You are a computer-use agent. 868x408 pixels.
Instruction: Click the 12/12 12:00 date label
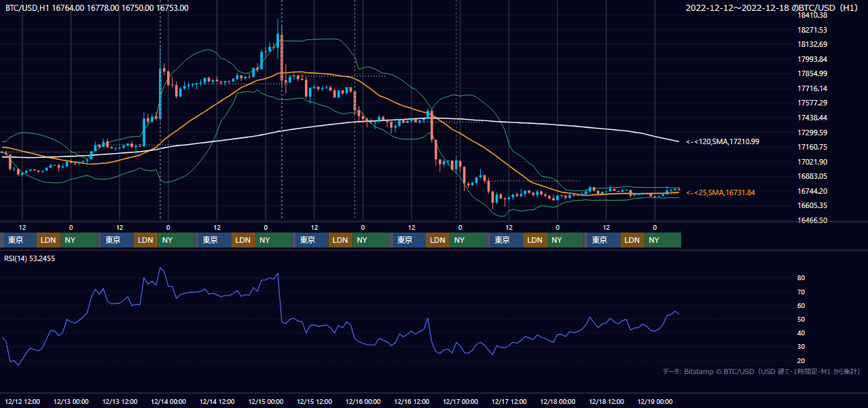tap(22, 402)
